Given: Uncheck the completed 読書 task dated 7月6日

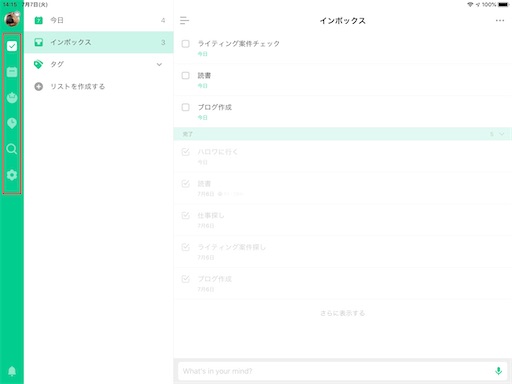Looking at the screenshot, I should (x=186, y=184).
